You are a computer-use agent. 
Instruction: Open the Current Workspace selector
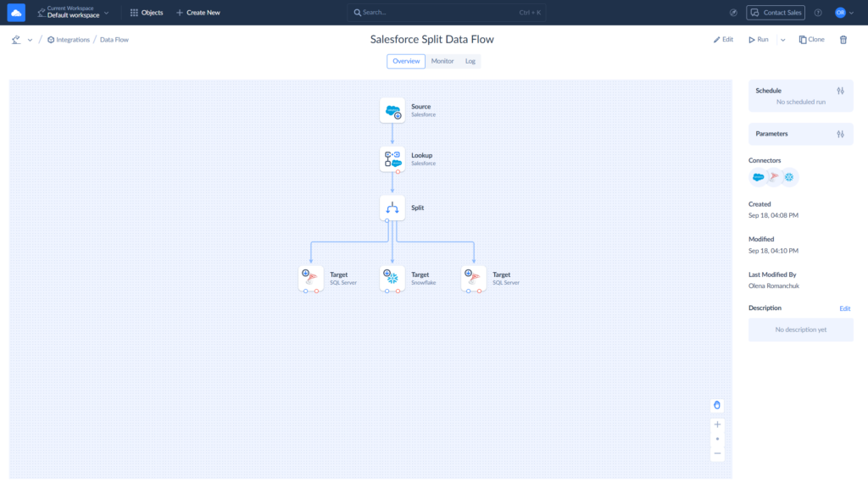(73, 12)
